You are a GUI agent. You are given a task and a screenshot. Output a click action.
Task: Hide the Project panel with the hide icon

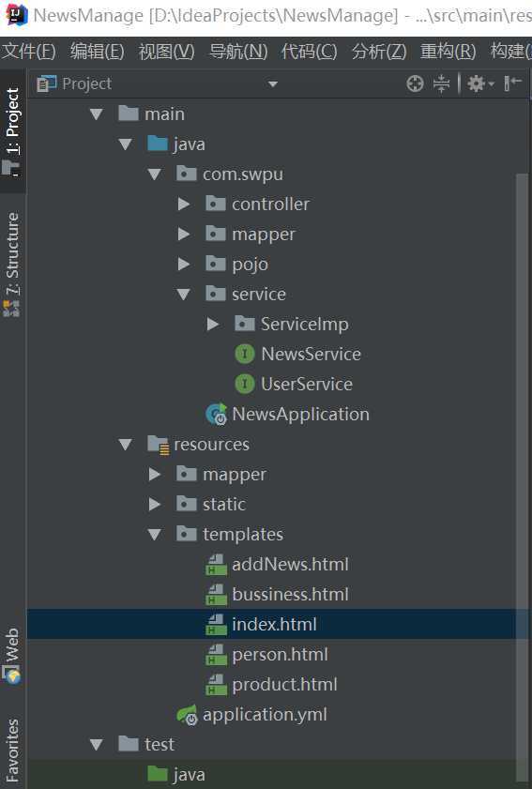(x=512, y=83)
